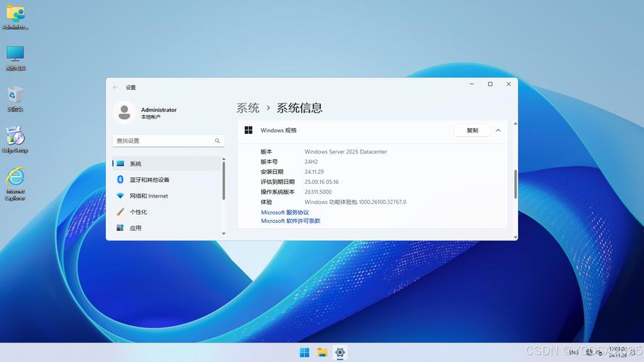The image size is (644, 362).
Task: Open the This PC monitor desktop icon
Action: pyautogui.click(x=15, y=58)
